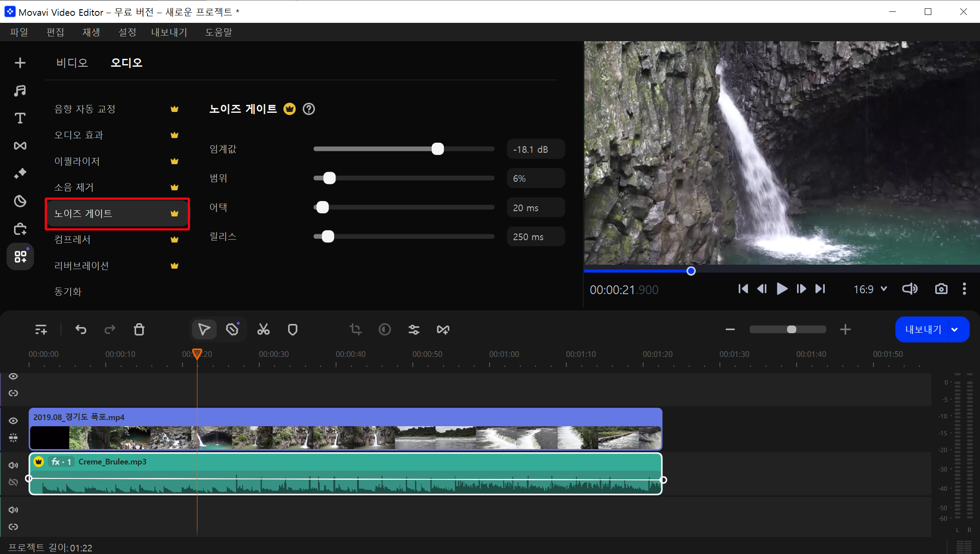
Task: Click the 2019.08_경기도 폭포.mp4 video clip
Action: 345,429
